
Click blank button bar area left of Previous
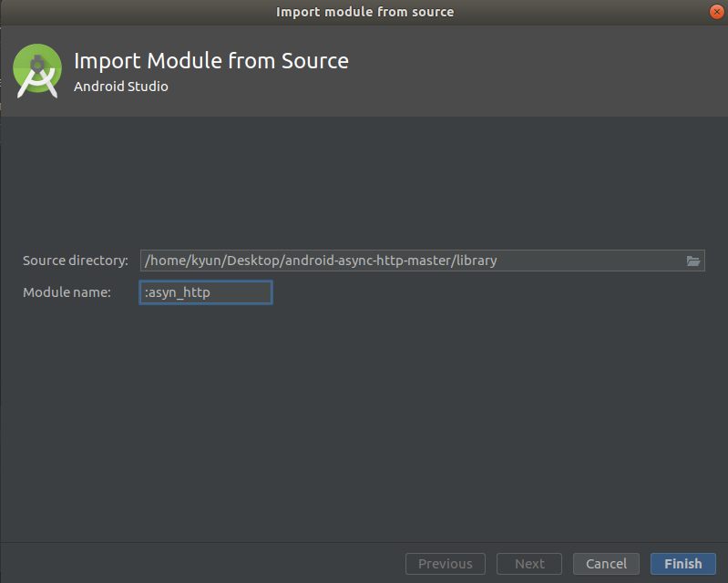200,564
